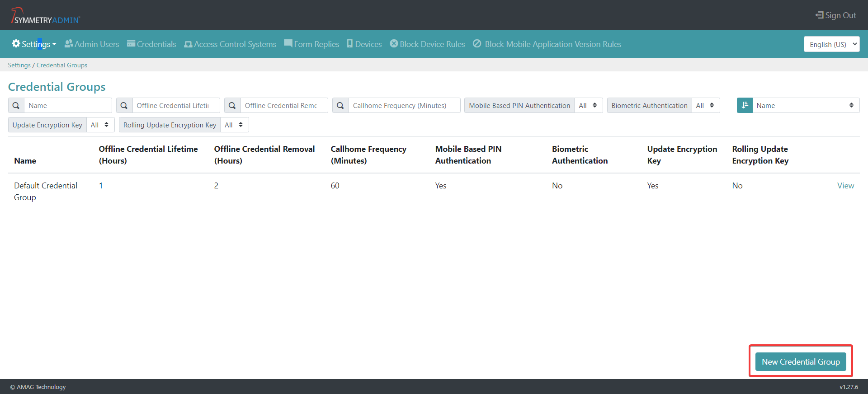Image resolution: width=868 pixels, height=394 pixels.
Task: Click search icon beside Name filter
Action: pos(16,105)
